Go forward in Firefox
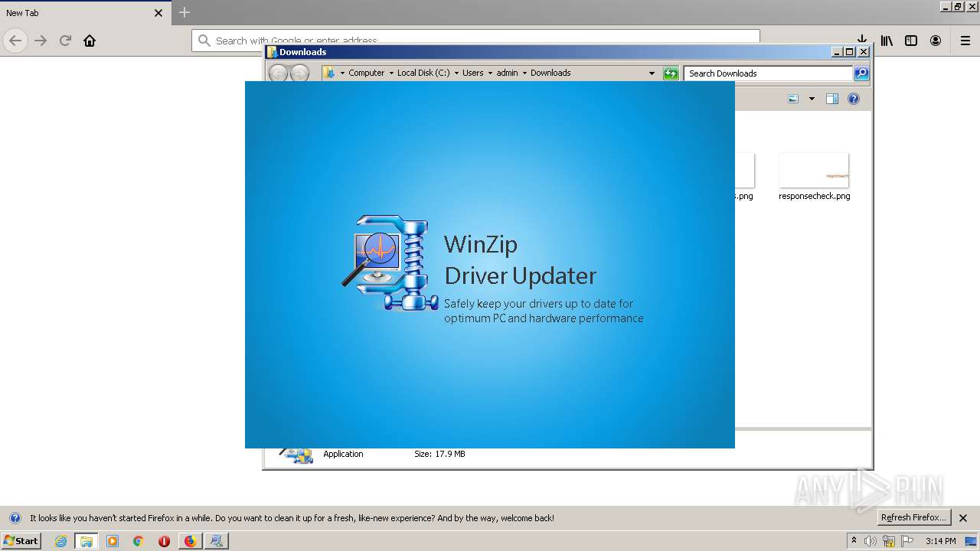The image size is (980, 551). [41, 41]
